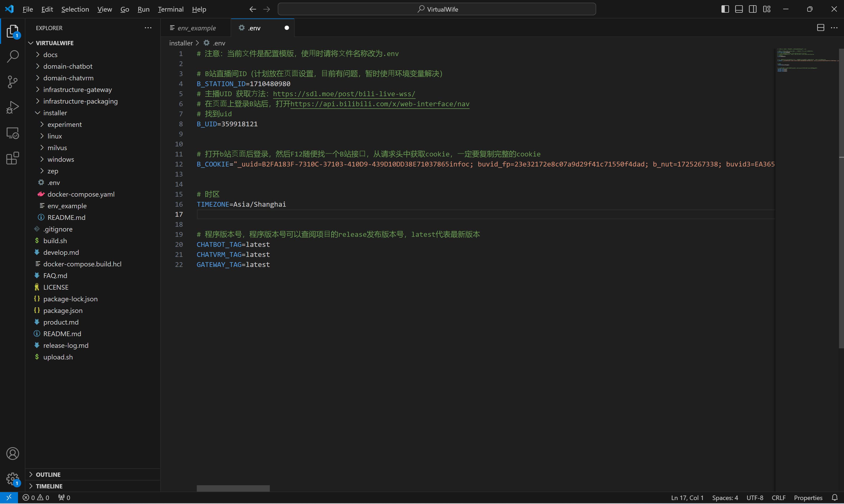The image size is (844, 504).
Task: Click installer in the breadcrumb path
Action: pos(181,43)
